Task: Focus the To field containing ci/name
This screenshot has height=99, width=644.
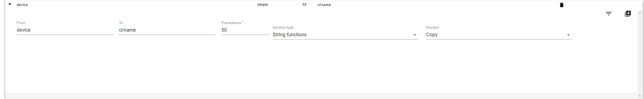Action: (167, 30)
